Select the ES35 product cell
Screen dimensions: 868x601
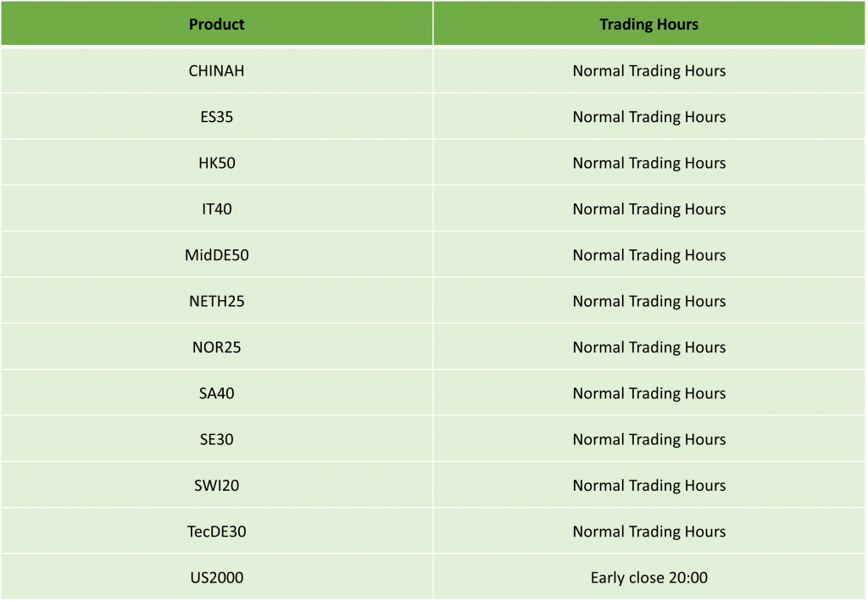click(216, 117)
